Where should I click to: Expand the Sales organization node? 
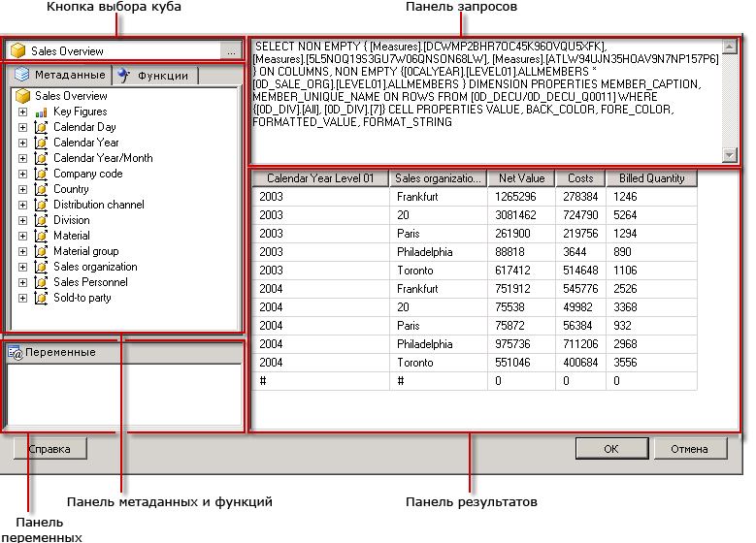coord(22,267)
